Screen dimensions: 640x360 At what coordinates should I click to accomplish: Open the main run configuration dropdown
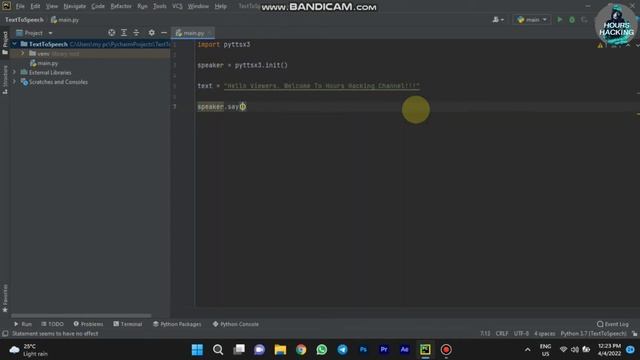tap(532, 20)
